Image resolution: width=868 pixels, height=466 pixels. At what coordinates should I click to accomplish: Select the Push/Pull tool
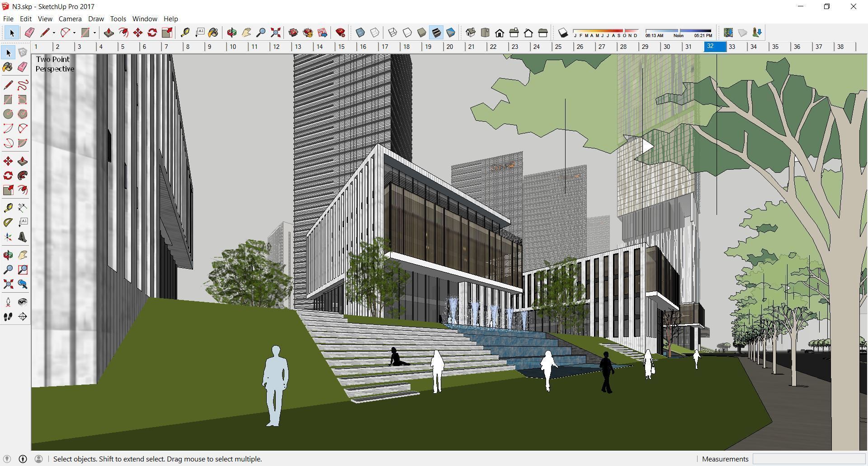point(108,32)
